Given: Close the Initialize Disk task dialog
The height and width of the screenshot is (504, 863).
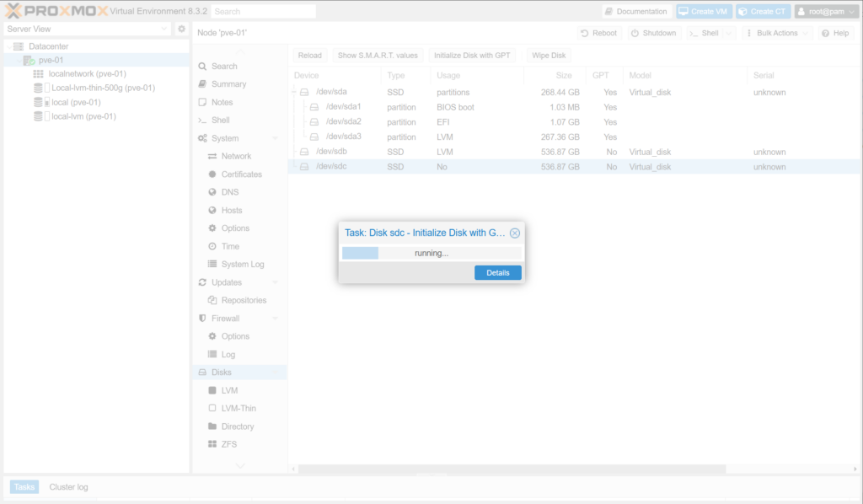Looking at the screenshot, I should [515, 233].
